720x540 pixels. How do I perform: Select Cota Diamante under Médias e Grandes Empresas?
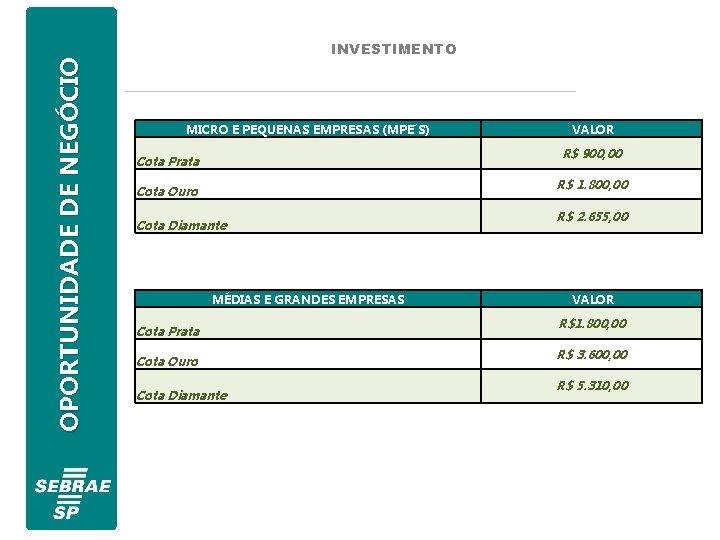tap(181, 395)
